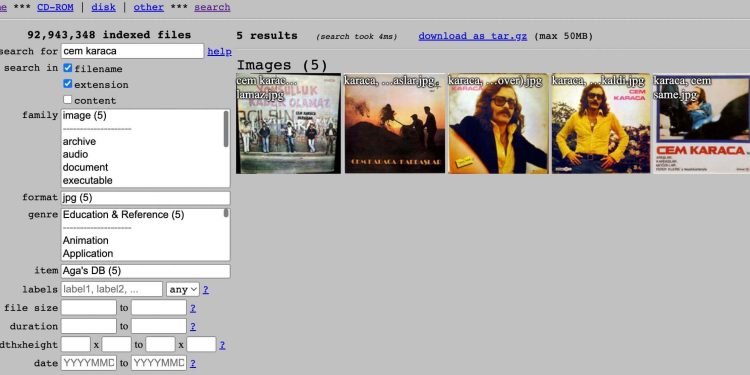Click the help link beside search box
The image size is (750, 375).
[220, 52]
